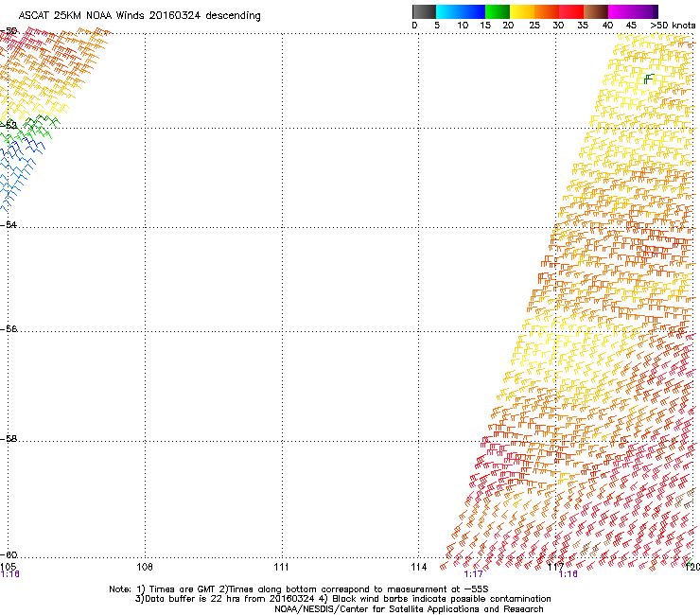Click the gray 0-5 knots legend segment
The width and height of the screenshot is (700, 615).
[x=424, y=11]
